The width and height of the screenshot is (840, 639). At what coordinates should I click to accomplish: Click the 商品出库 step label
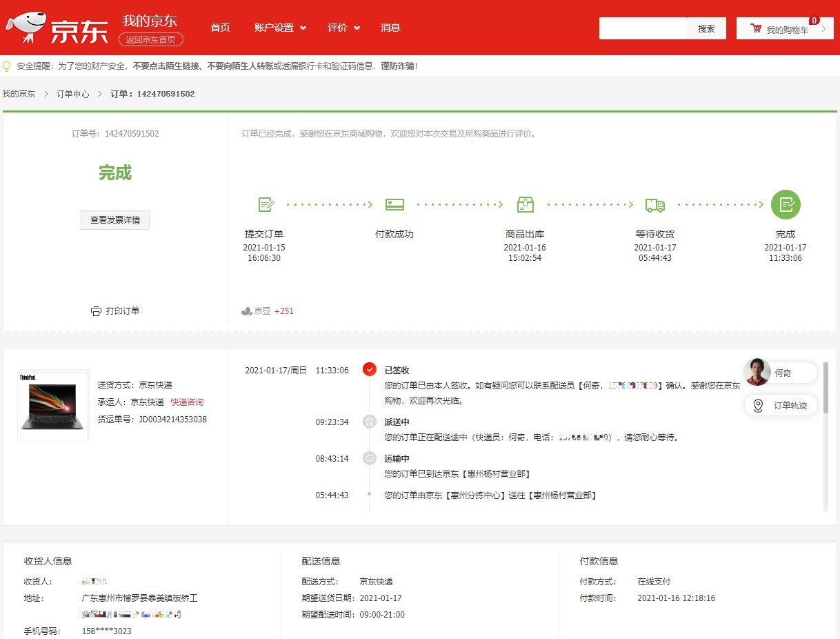[x=525, y=234]
